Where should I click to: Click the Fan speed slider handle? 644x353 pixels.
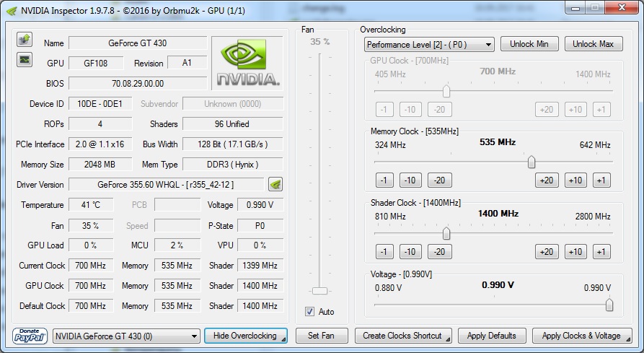click(x=319, y=291)
